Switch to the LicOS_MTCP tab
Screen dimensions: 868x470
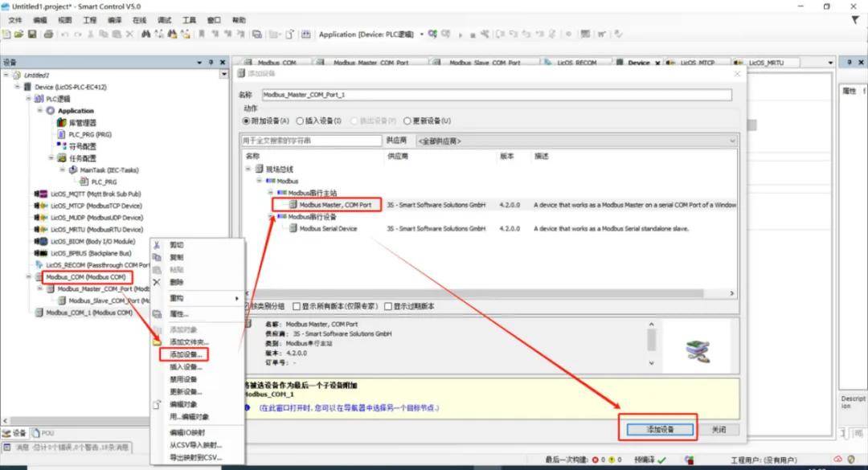(696, 63)
